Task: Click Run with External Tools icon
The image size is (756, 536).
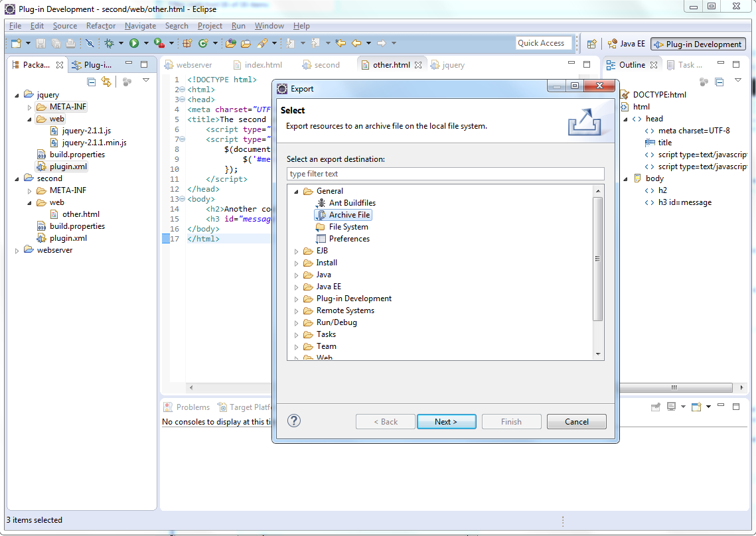Action: pos(159,43)
